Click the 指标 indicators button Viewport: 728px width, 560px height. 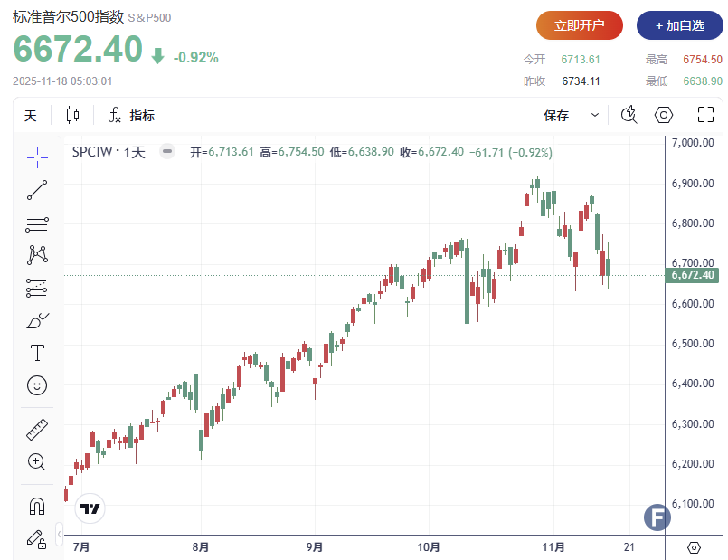click(142, 115)
